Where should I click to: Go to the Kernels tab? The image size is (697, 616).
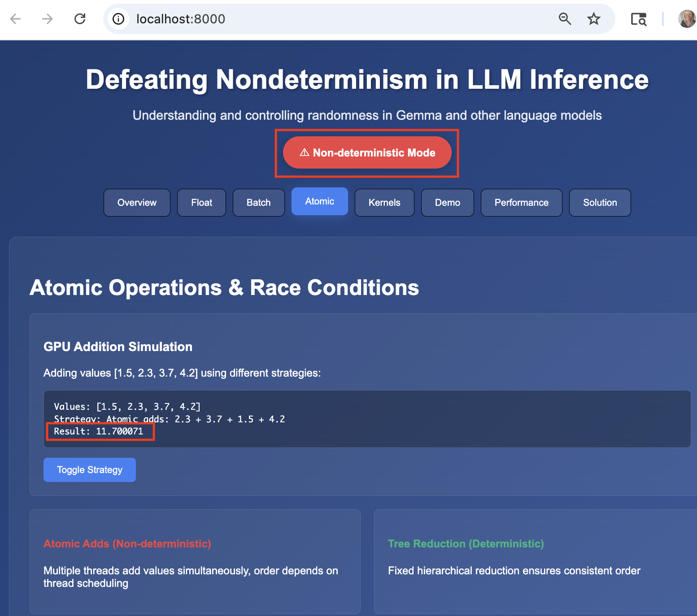point(384,203)
